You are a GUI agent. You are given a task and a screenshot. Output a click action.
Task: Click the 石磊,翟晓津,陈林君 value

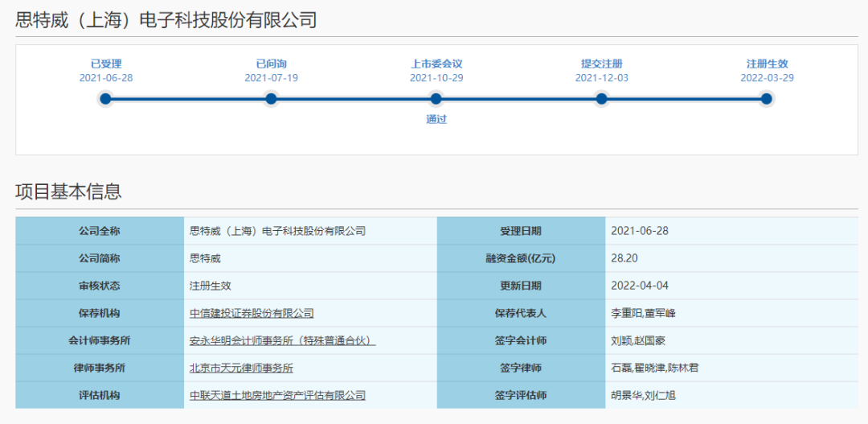pos(655,368)
